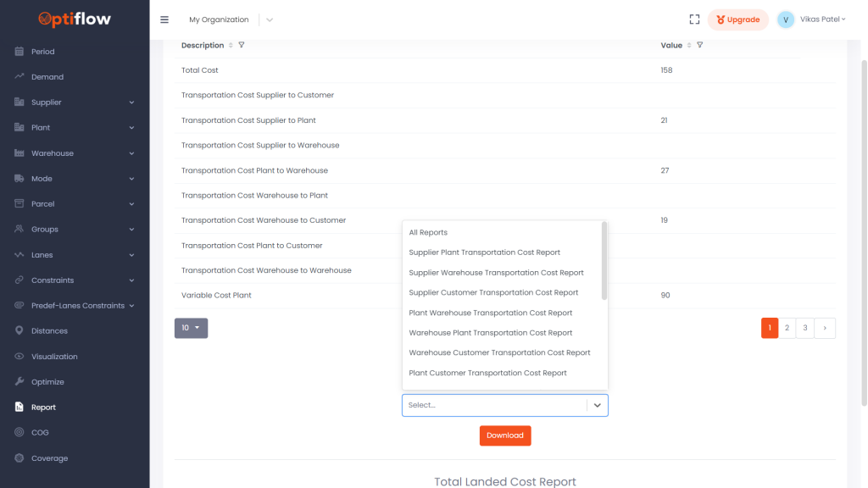Open the COG sidebar item
The height and width of the screenshot is (488, 868).
[40, 433]
